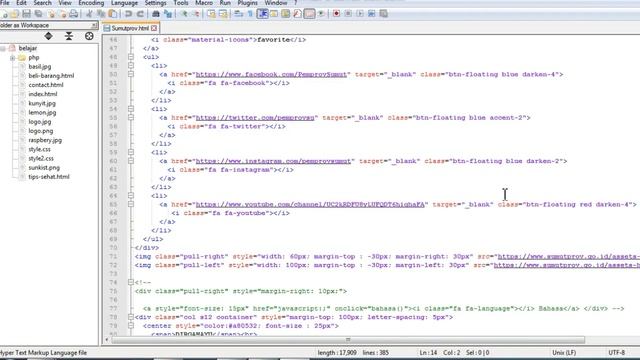
Task: Toggle synchronized horizontal scrolling
Action: pos(223,14)
